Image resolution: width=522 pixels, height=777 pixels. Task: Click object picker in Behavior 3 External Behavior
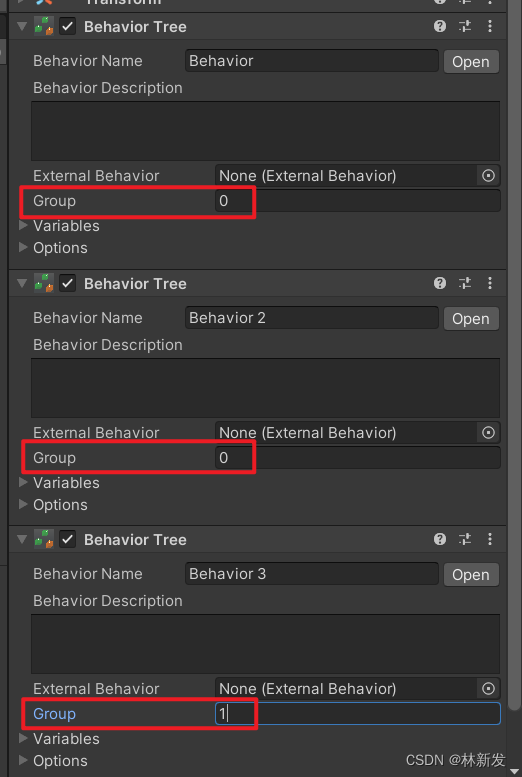488,688
